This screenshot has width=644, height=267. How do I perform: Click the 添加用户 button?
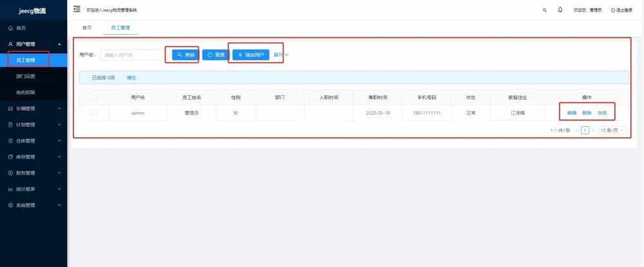251,55
